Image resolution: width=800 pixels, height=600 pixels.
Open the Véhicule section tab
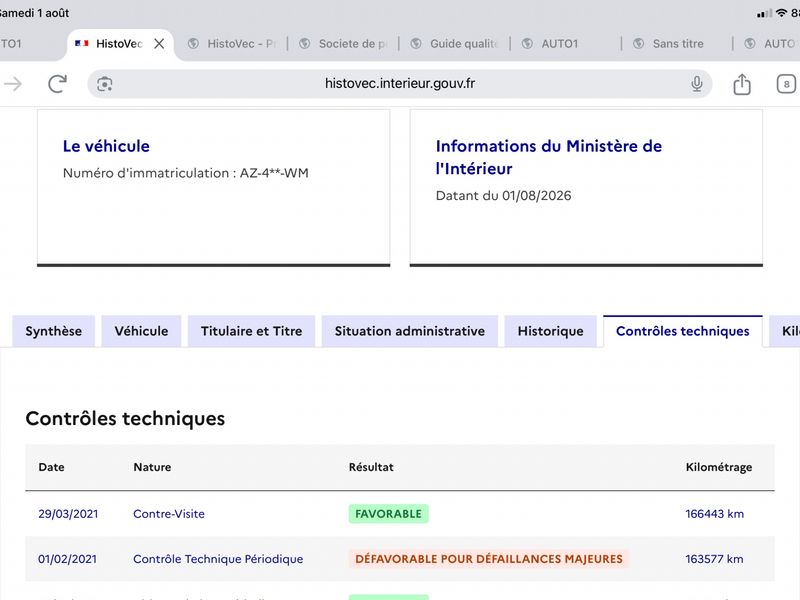click(x=141, y=331)
